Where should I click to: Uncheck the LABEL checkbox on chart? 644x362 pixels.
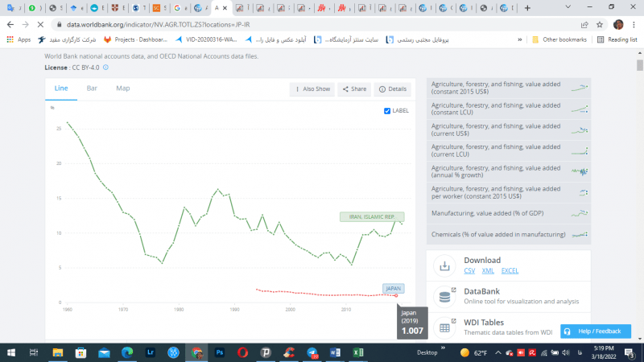pyautogui.click(x=387, y=111)
